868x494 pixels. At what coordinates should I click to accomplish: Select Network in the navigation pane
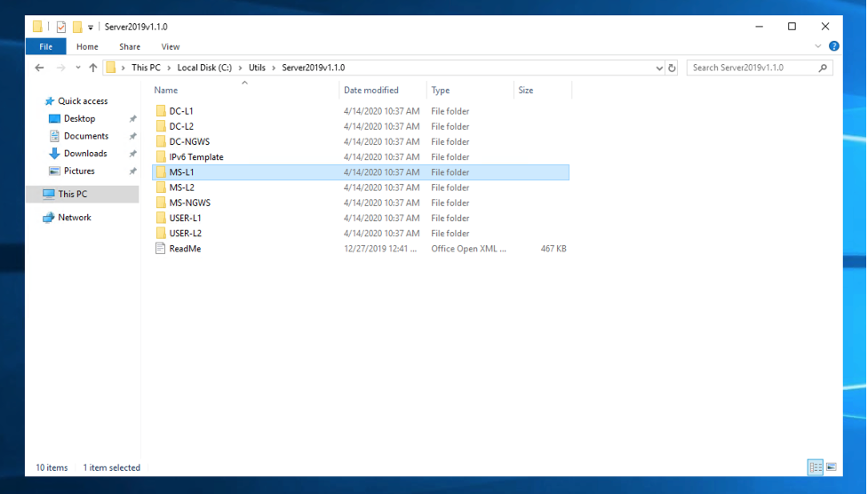[74, 217]
